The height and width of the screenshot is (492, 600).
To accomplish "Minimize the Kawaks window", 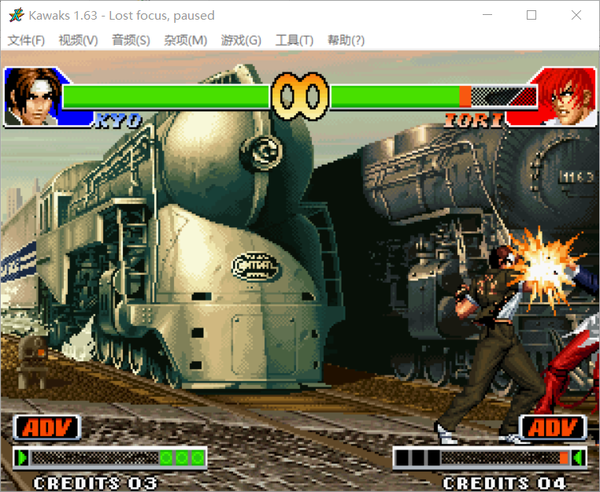I will [x=487, y=15].
